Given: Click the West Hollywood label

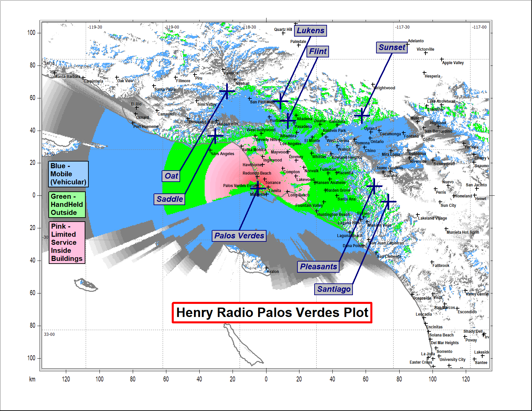Looking at the screenshot, I should 261,130.
